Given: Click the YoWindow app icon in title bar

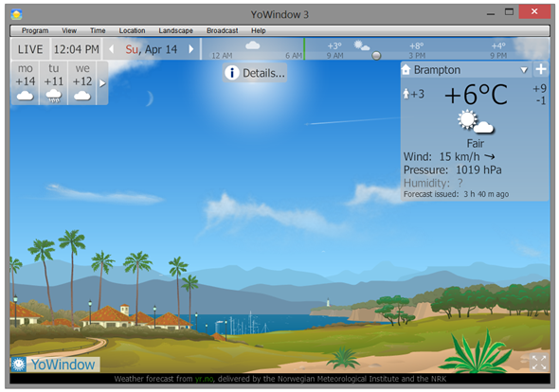Looking at the screenshot, I should pos(16,14).
